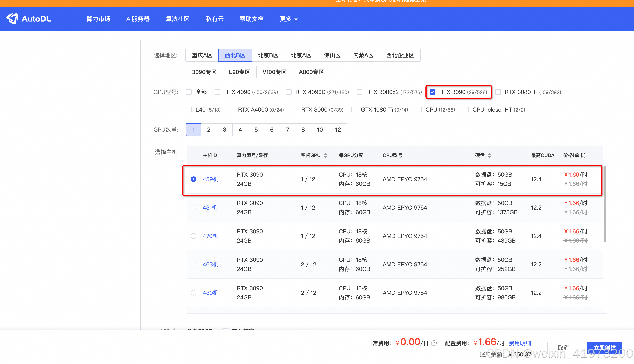Set GPU数量 to 6
Screen dimensions: 634x364
pos(272,130)
